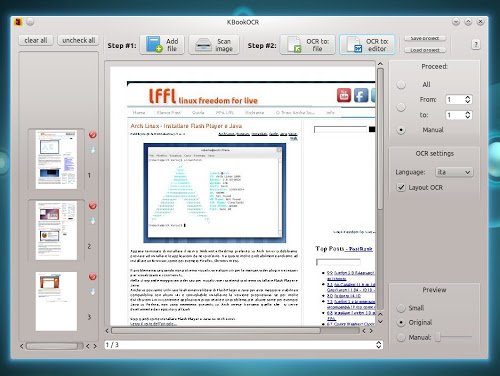Image resolution: width=500 pixels, height=376 pixels.
Task: Run OCR to editor
Action: [x=367, y=45]
